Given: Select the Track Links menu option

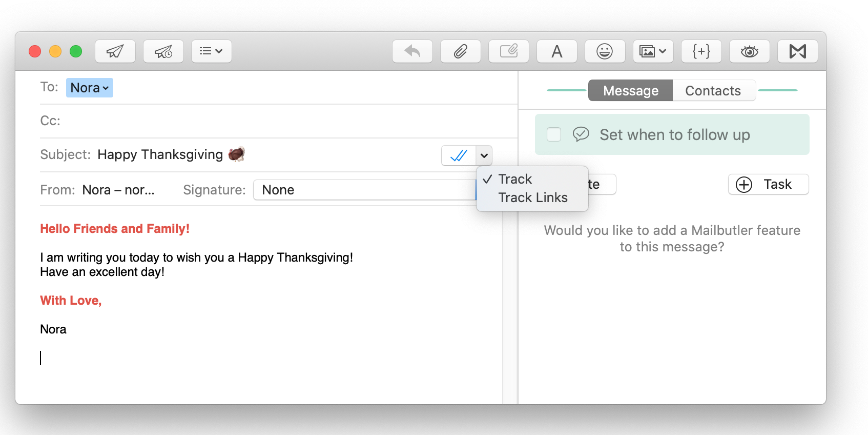Looking at the screenshot, I should tap(532, 197).
